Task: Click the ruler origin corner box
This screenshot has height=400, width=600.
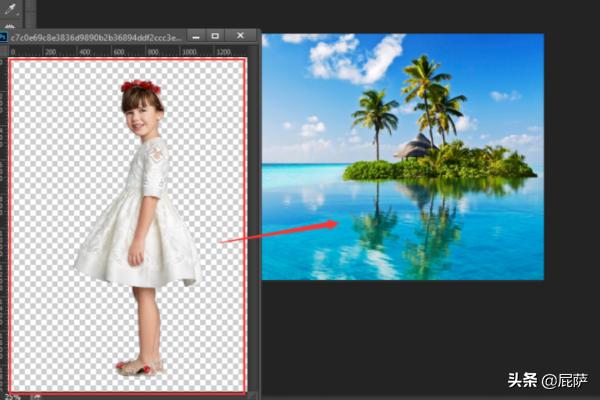Action: 4,50
